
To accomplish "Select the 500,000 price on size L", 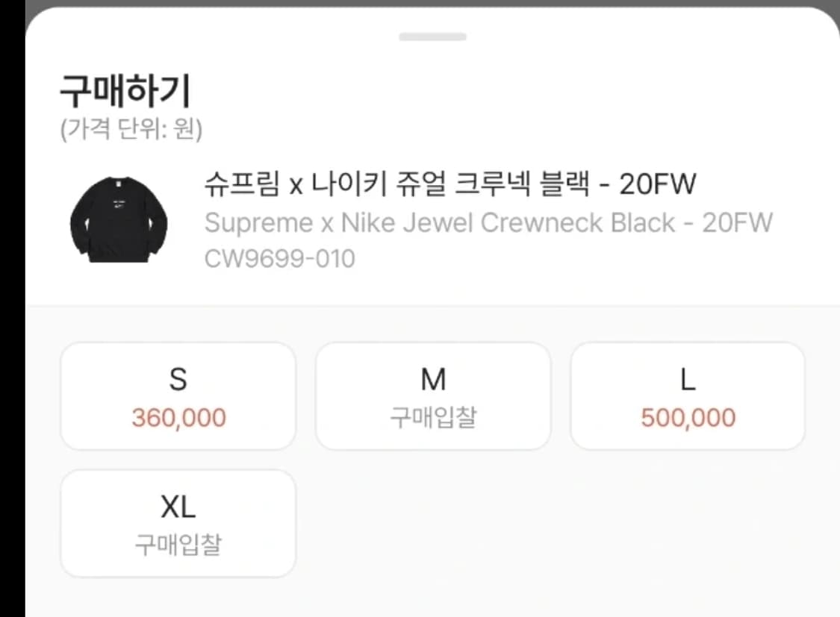I will click(x=688, y=418).
